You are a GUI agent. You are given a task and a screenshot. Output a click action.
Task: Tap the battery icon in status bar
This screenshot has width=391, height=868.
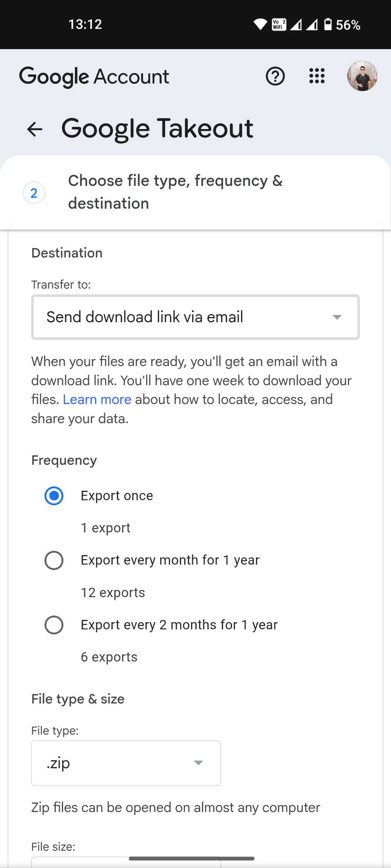[x=328, y=24]
